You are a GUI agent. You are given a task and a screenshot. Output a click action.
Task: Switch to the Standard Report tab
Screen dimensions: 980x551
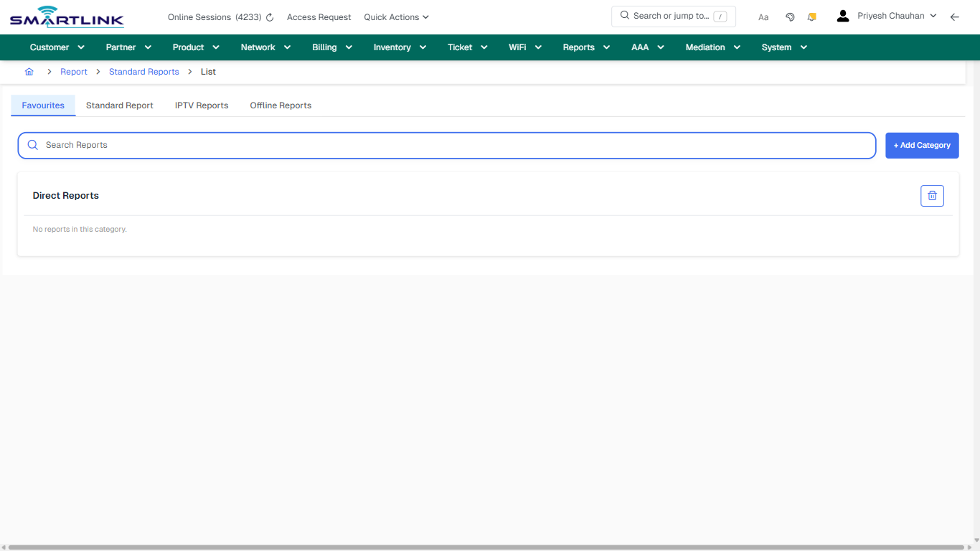[x=119, y=105]
